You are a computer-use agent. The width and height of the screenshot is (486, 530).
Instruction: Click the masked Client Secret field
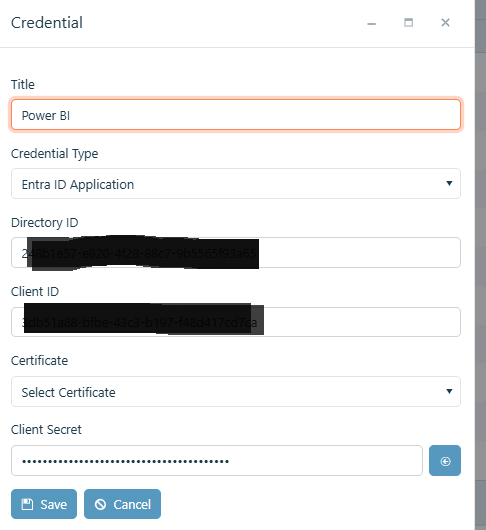[217, 460]
